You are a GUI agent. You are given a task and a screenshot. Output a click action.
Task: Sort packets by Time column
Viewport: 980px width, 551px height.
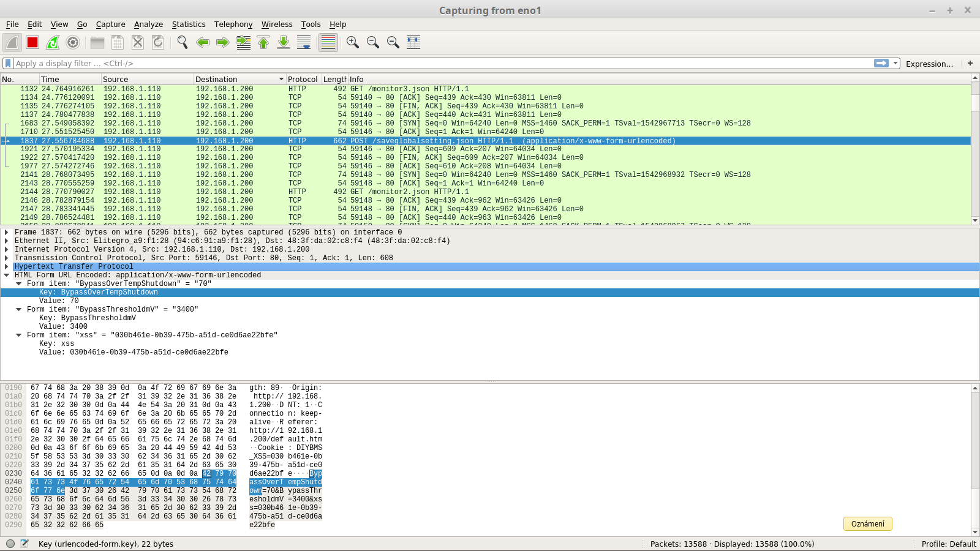point(70,79)
